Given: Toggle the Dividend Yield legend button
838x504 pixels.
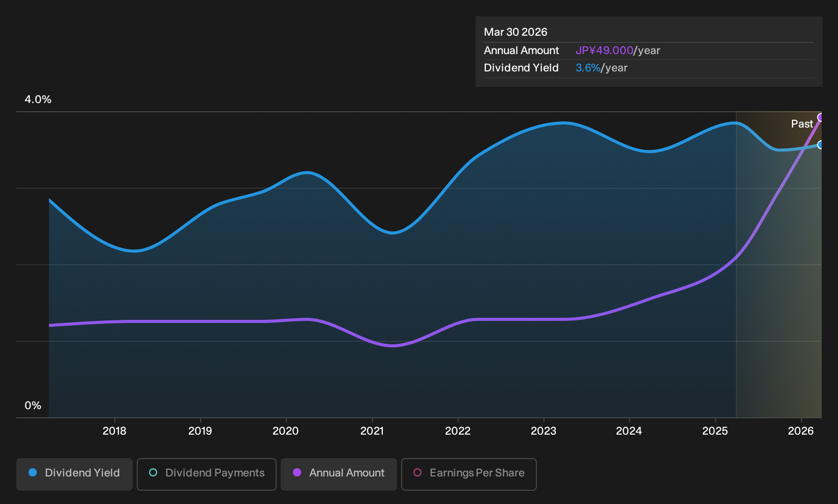Looking at the screenshot, I should (75, 474).
